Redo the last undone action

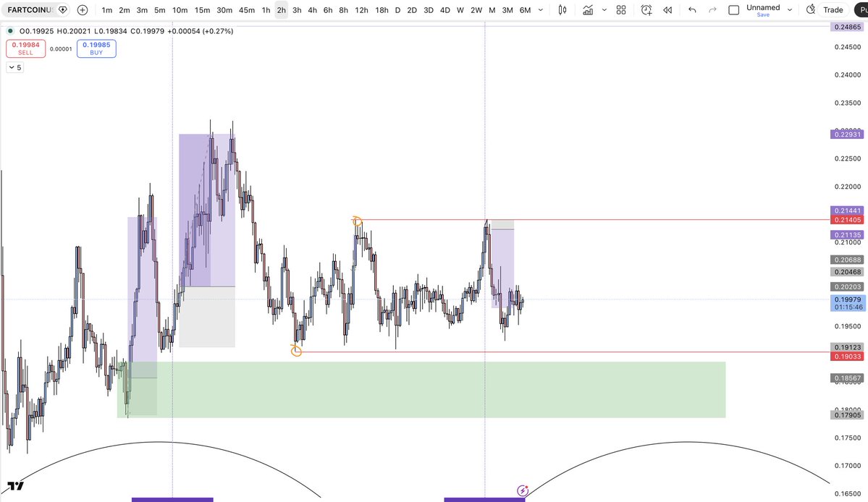pos(712,10)
